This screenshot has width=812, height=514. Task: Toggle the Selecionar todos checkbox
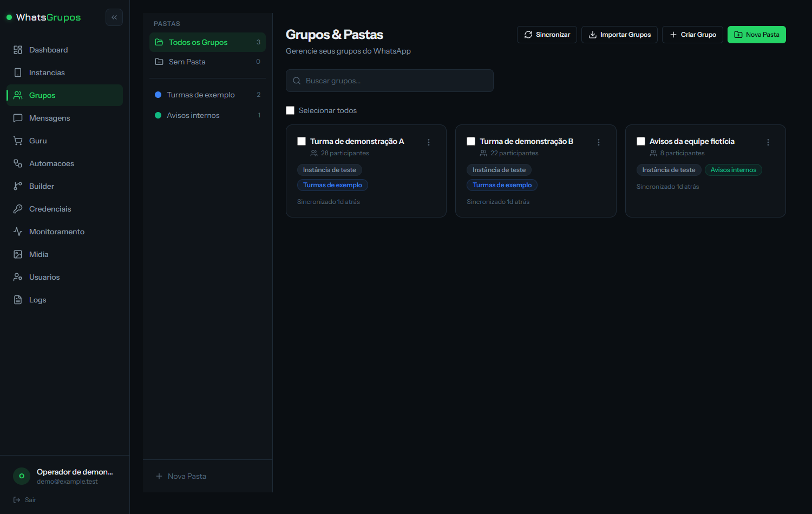tap(290, 110)
